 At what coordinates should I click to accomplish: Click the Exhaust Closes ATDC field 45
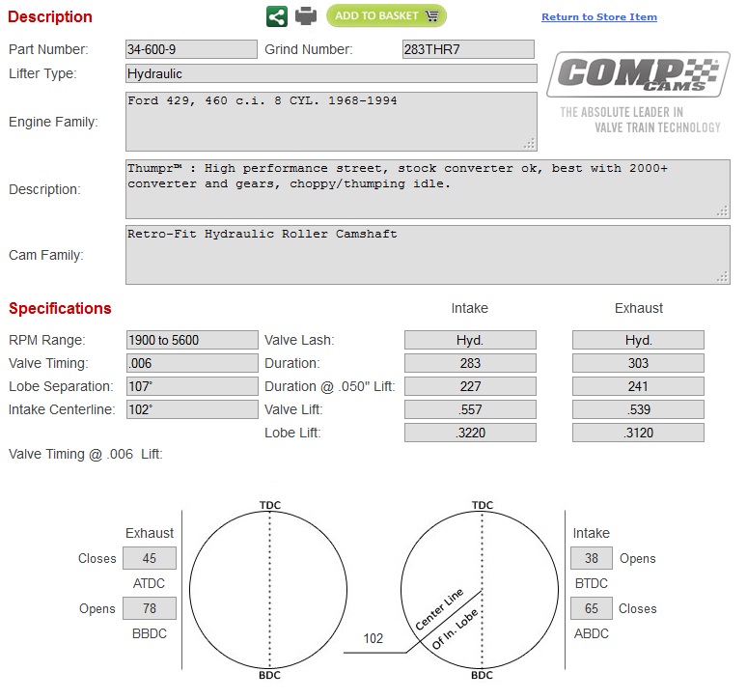tap(150, 558)
